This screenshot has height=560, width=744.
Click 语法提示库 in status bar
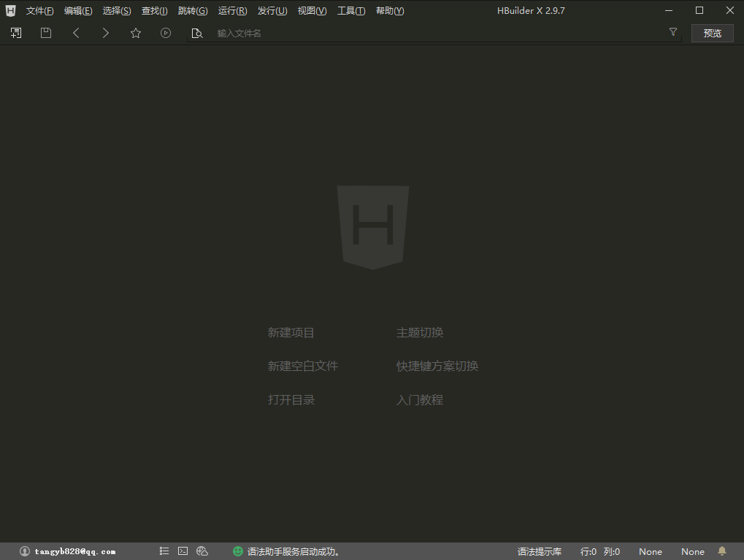pyautogui.click(x=540, y=551)
